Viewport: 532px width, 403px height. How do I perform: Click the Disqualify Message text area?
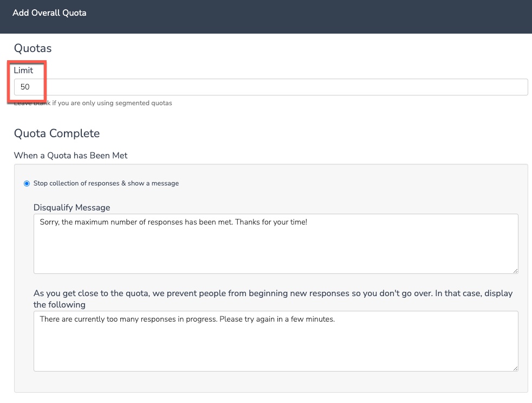click(276, 250)
